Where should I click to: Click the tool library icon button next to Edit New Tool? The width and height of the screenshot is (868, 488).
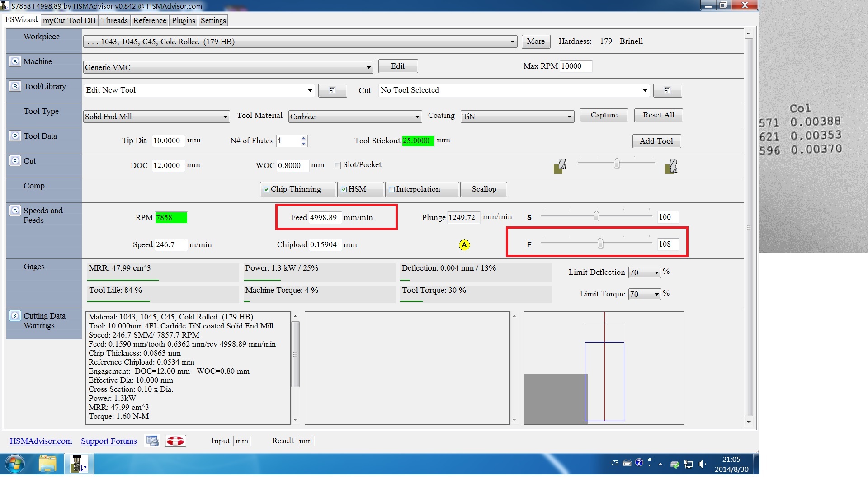[x=332, y=90]
